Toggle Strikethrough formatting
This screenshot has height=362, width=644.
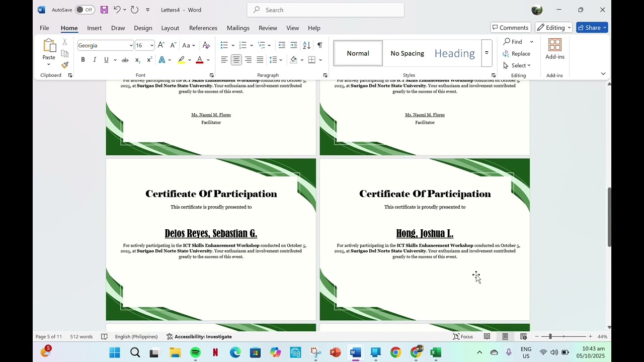click(125, 60)
